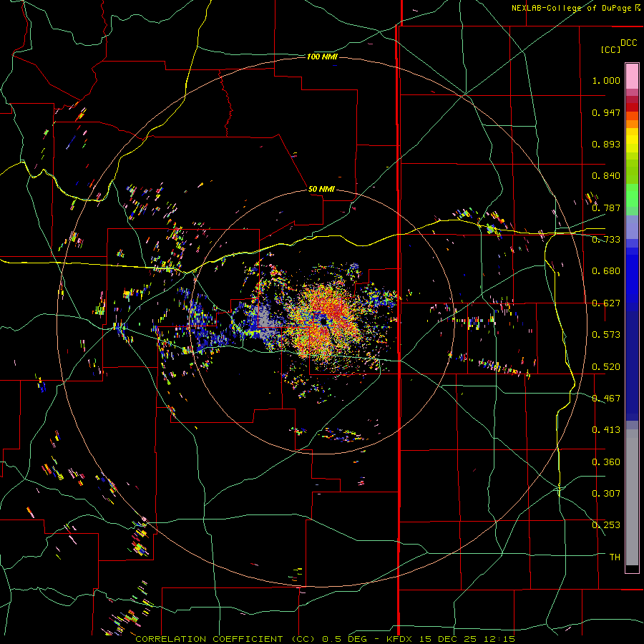Pick the pink swatch atop the color bar
This screenshot has width=644, height=644.
coord(632,77)
